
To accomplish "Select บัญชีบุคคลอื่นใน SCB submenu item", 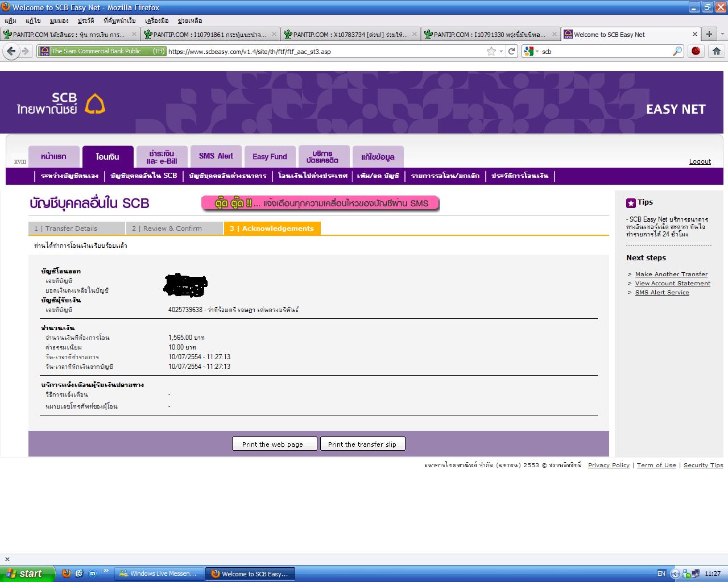I will click(144, 176).
